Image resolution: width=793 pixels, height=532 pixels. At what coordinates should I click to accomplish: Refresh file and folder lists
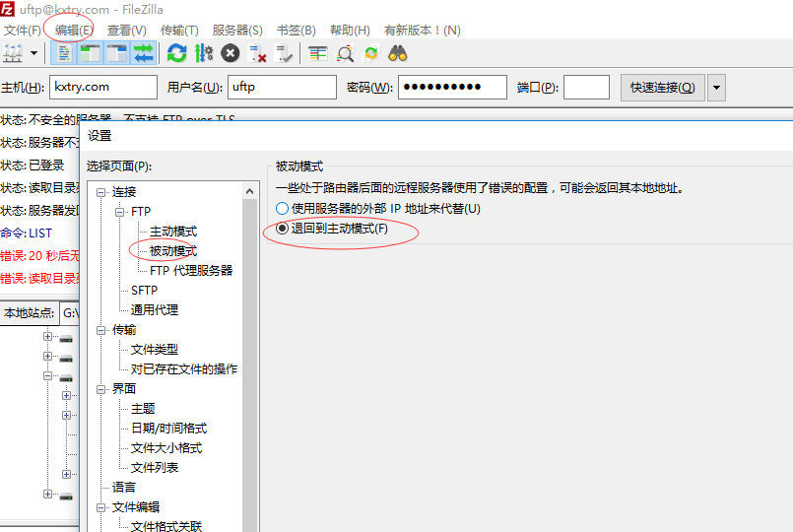pos(177,53)
